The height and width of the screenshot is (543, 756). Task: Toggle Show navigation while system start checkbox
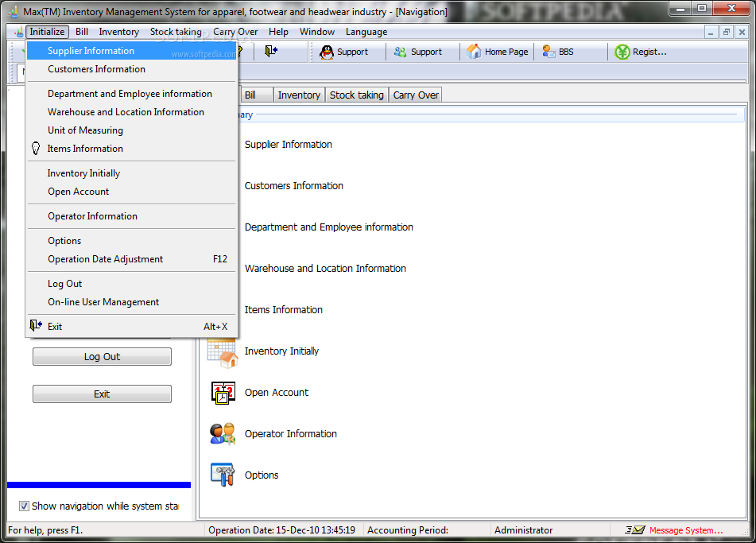coord(24,506)
